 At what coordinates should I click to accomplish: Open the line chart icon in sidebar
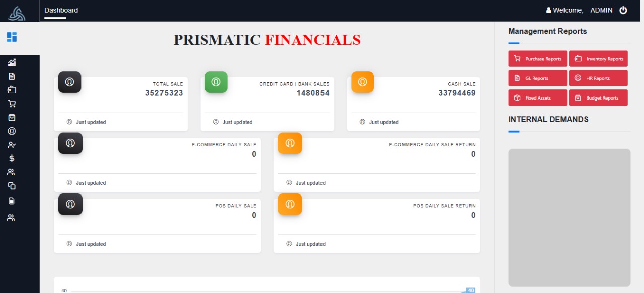click(12, 63)
